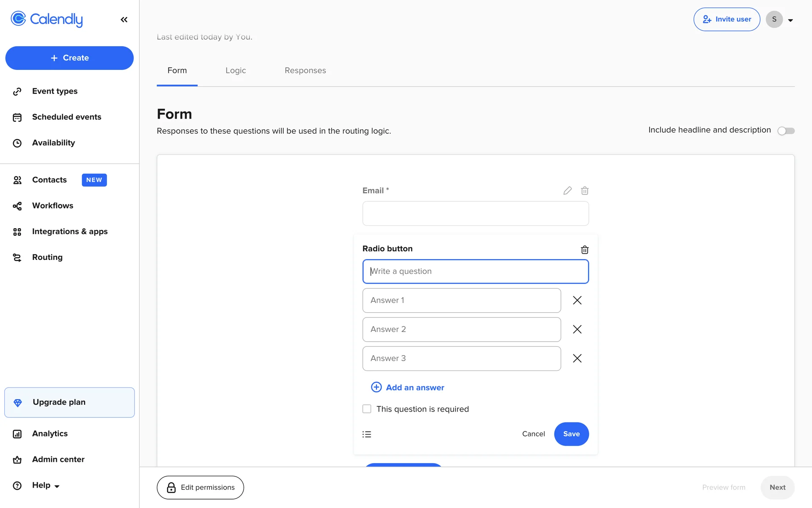The height and width of the screenshot is (508, 812).
Task: Toggle Include headline and description switch
Action: (786, 131)
